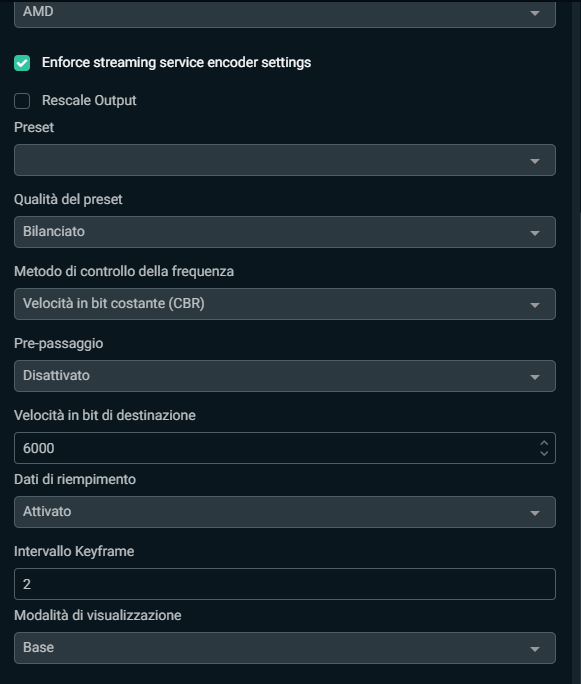Screen dimensions: 581x684
Task: Click the arrow icon on Attivato dropdown
Action: [535, 513]
